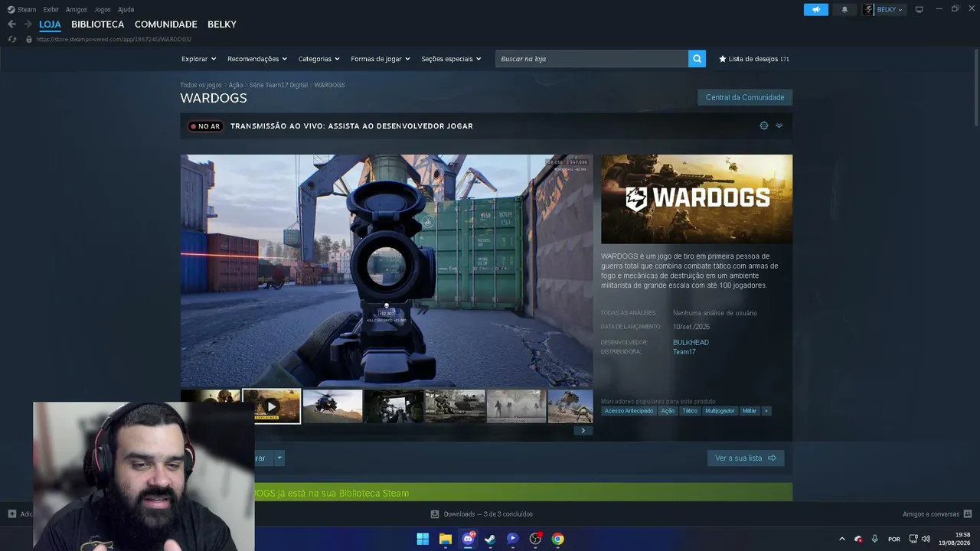Click the microphone tray icon
Viewport: 980px width, 551px height.
[x=874, y=539]
